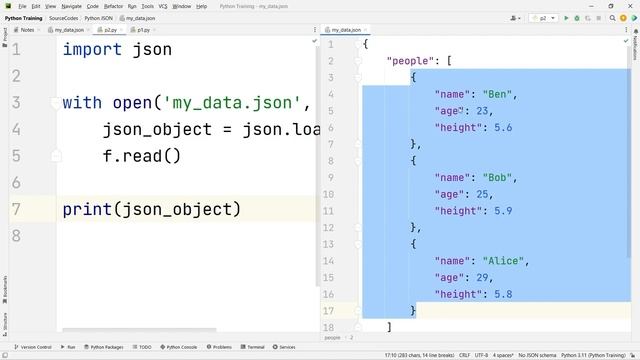Open the p2 run configuration dropdown

coord(543,18)
